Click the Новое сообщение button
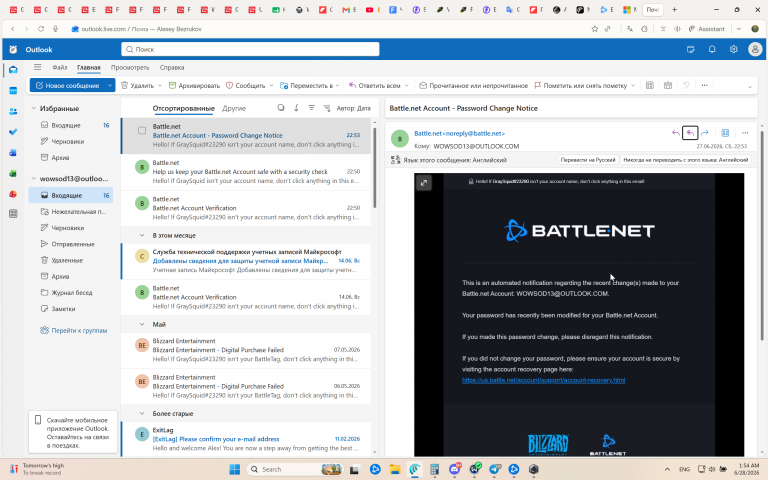768x480 pixels. point(67,85)
